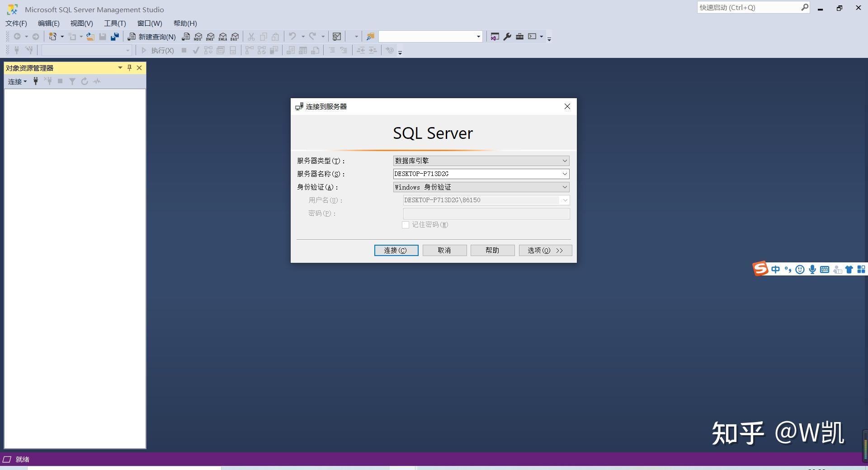Open the Sogou emoji panel
Screen dimensions: 868x470
(800, 270)
